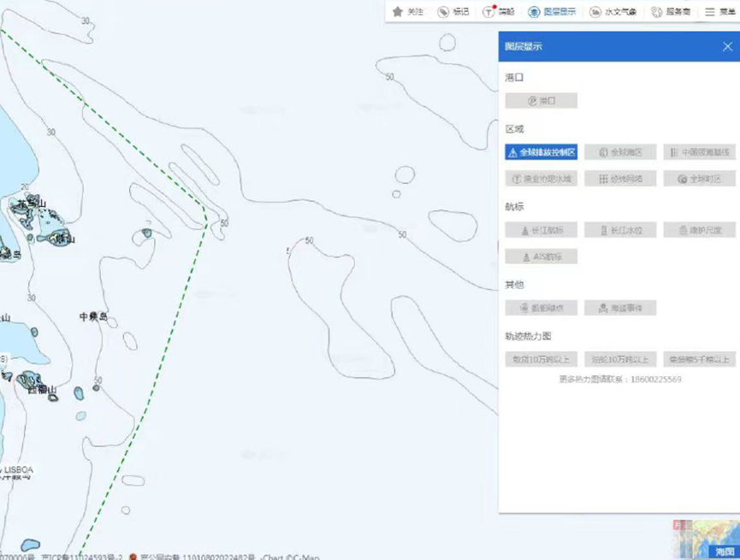Turn on the 中国领海基线 layer
Screen dimensions: 740x560
point(699,152)
